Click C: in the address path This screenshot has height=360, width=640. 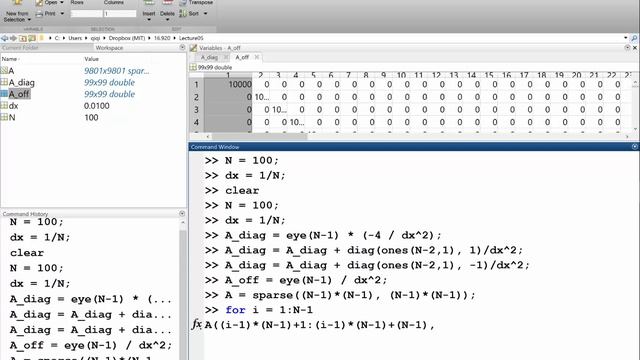point(57,38)
